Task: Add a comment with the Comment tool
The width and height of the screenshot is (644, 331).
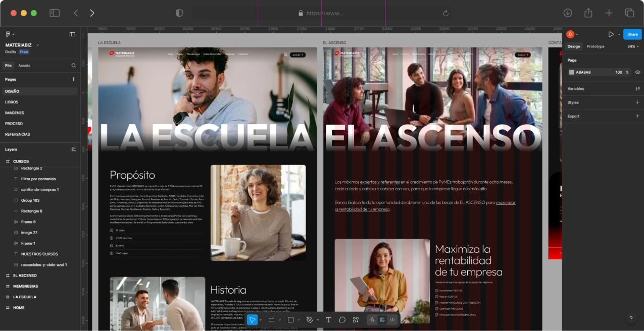Action: pyautogui.click(x=342, y=320)
